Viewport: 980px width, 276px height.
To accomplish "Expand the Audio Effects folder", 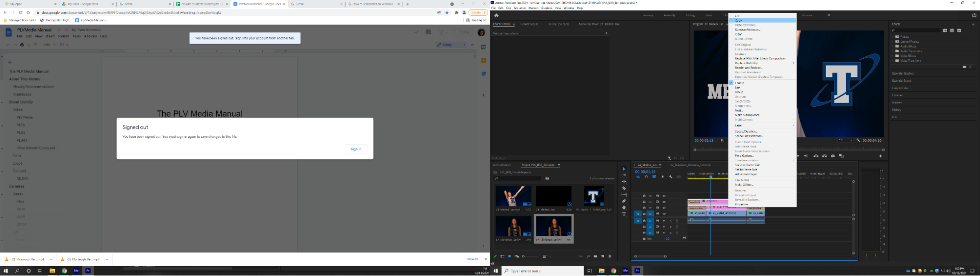I will [x=893, y=46].
